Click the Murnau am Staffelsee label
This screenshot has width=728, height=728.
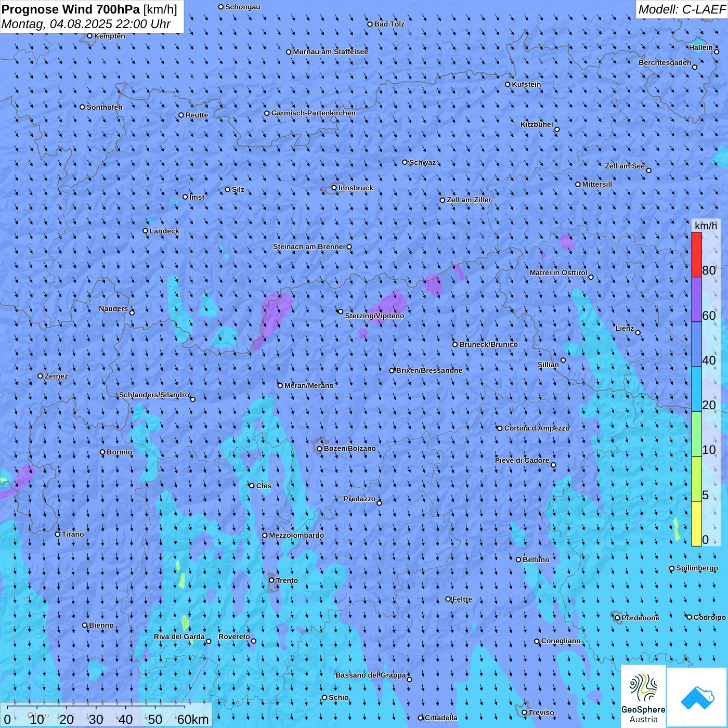pyautogui.click(x=330, y=51)
